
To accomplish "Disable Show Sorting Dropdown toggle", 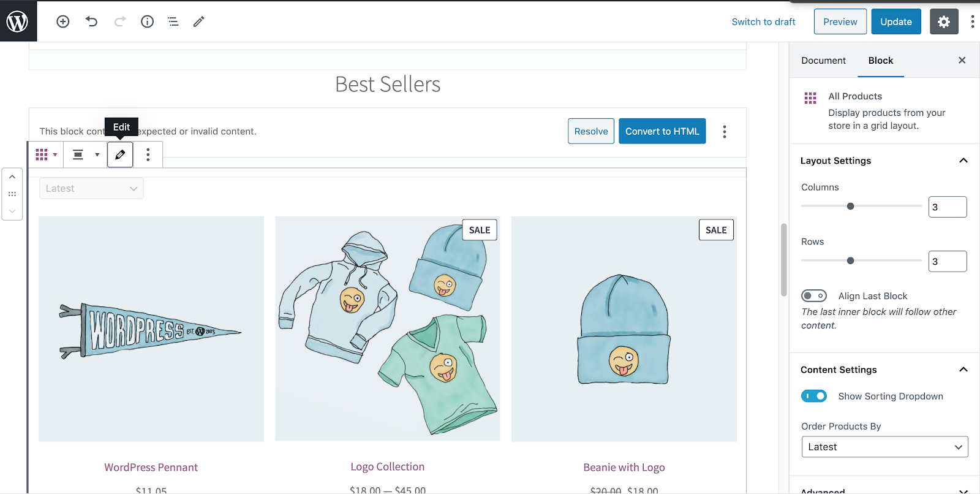I will tap(814, 396).
